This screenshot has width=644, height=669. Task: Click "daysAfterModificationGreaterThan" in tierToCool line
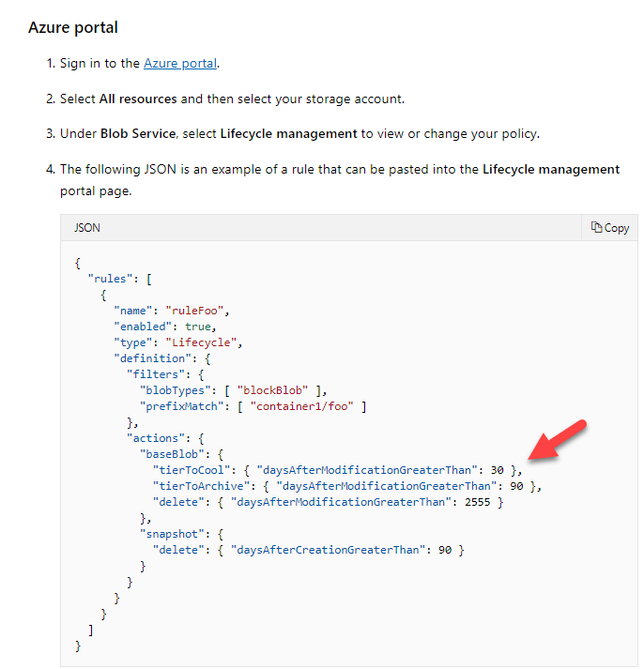click(367, 471)
